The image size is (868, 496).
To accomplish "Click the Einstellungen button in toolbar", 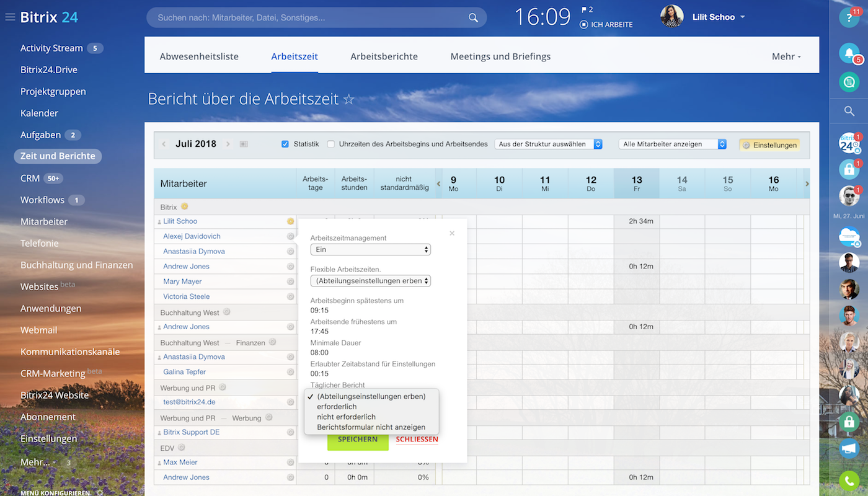I will click(x=769, y=144).
